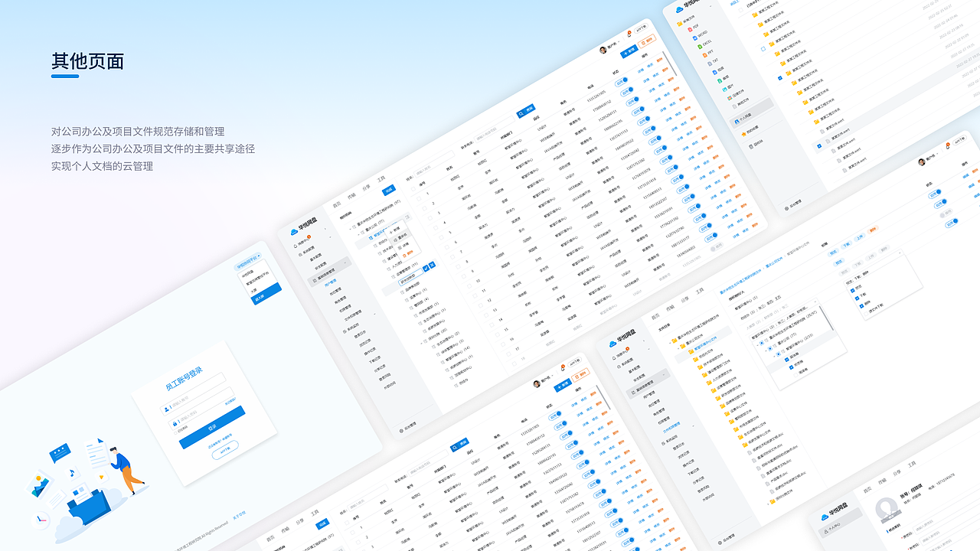The image size is (980, 551).
Task: Select the PPT file type filter icon
Action: click(x=705, y=55)
